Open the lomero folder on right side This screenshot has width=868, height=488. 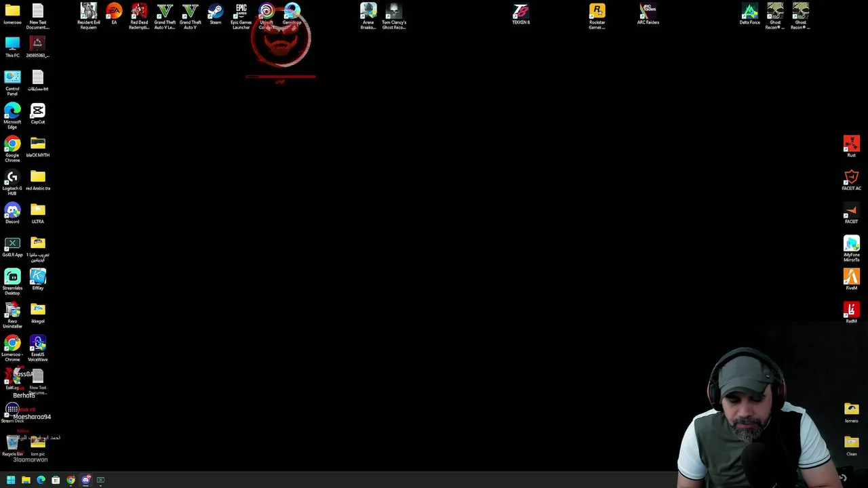pos(852,413)
